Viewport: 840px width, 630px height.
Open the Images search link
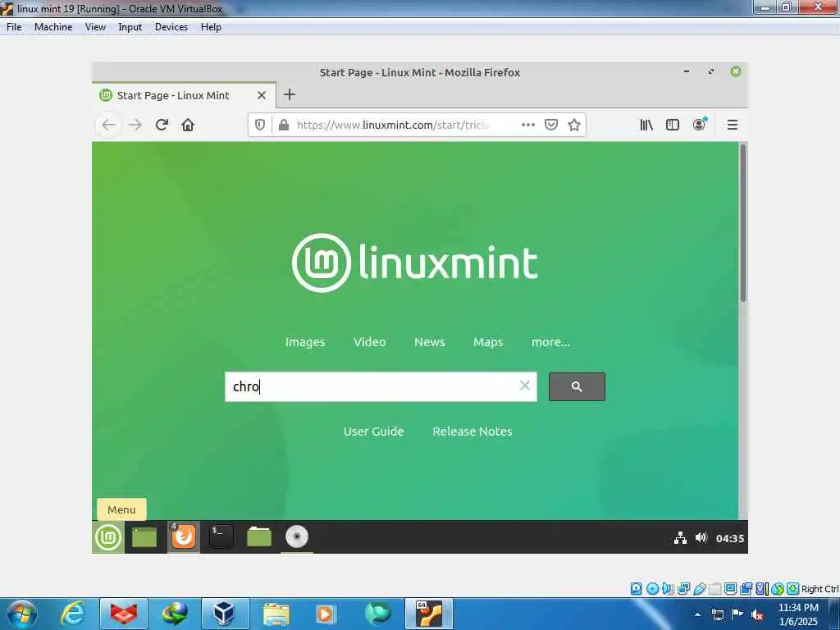pos(305,342)
